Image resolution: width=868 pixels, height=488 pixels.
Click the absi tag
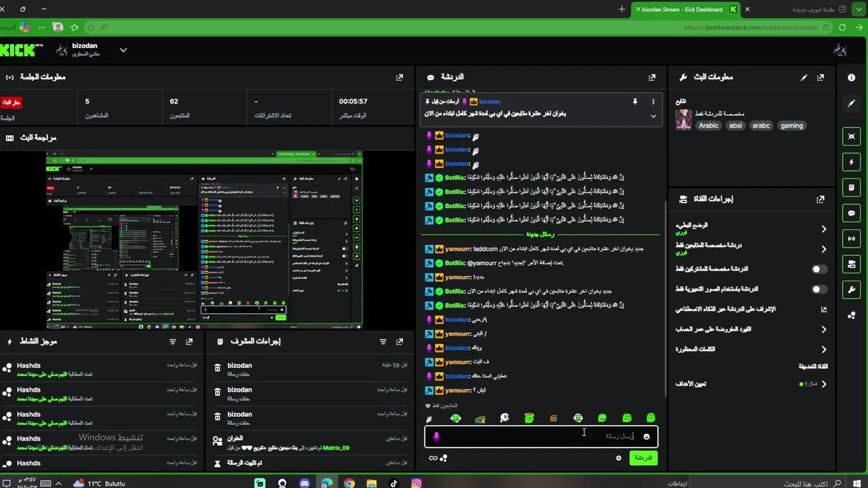point(735,125)
